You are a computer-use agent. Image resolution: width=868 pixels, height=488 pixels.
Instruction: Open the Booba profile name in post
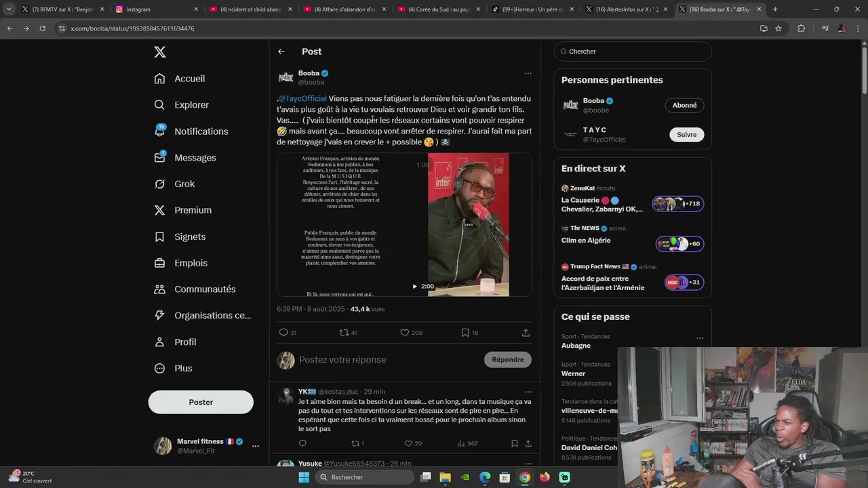[309, 73]
